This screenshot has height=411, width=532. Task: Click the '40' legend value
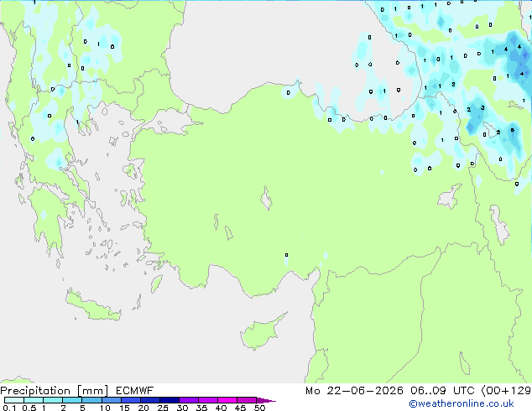221,408
